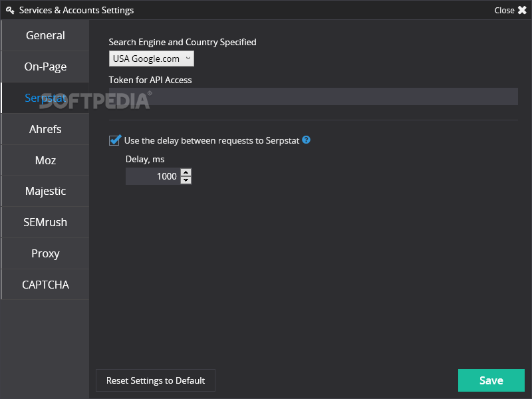Open the On-Page settings tab
Viewport: 532px width, 399px height.
pos(45,66)
